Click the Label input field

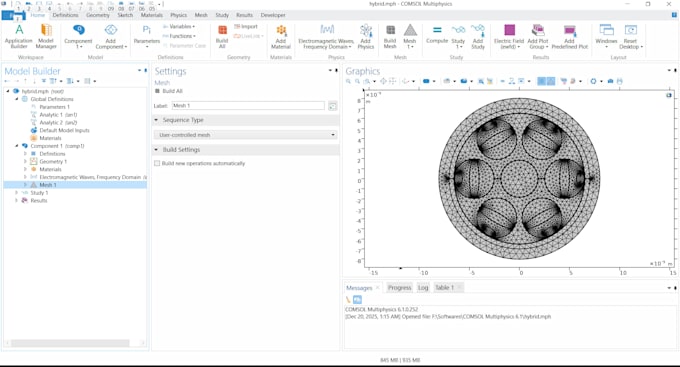click(248, 106)
